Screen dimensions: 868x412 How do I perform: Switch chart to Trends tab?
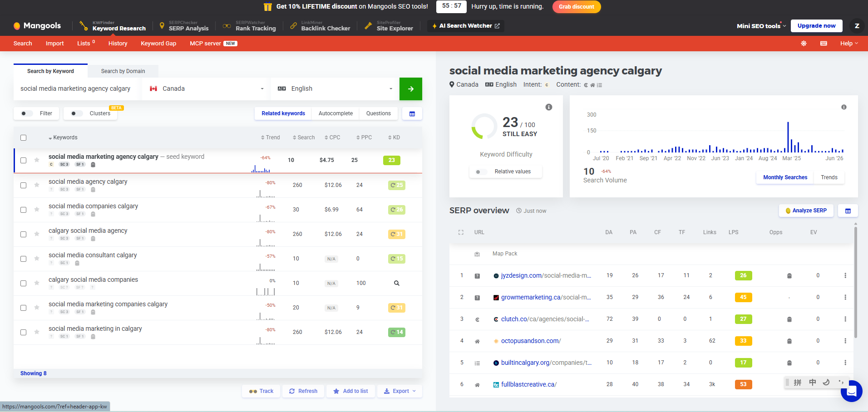[x=829, y=177]
